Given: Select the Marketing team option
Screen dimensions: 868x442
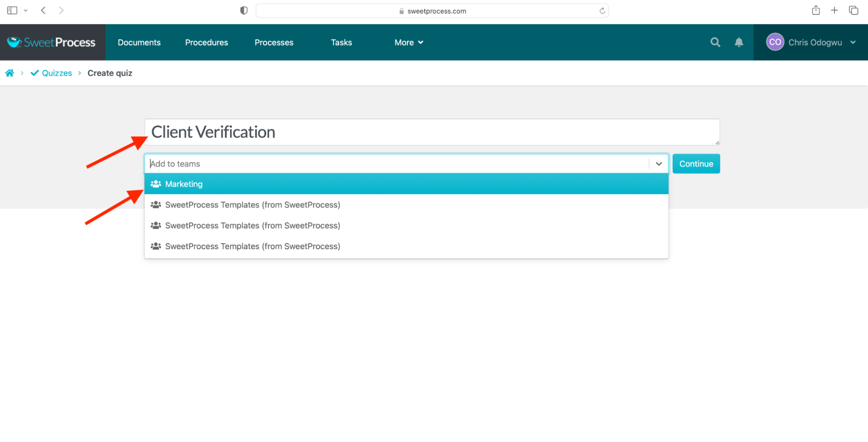Looking at the screenshot, I should 406,184.
